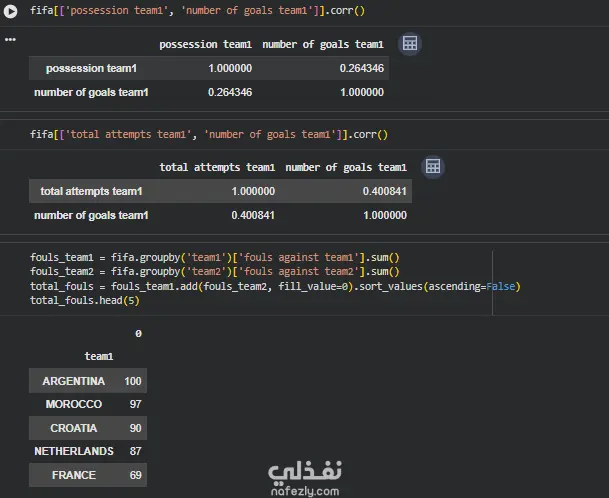Click the 0.400841 value in second table goals row

(253, 216)
